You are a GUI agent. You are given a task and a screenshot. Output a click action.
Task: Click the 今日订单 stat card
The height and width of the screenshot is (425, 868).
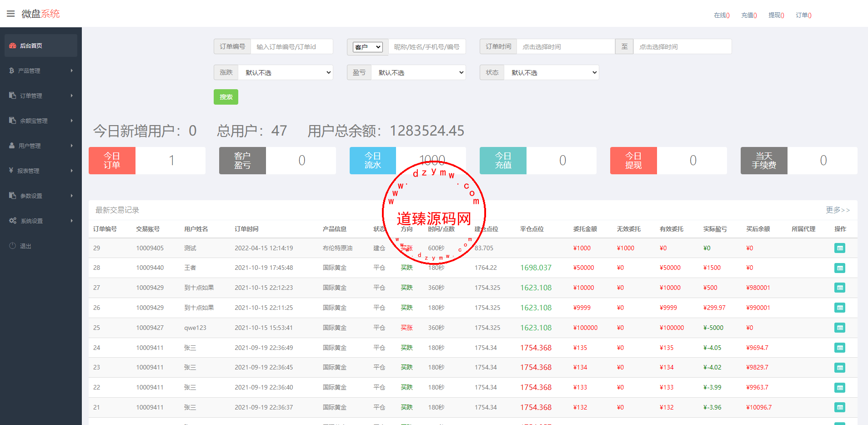pyautogui.click(x=147, y=161)
